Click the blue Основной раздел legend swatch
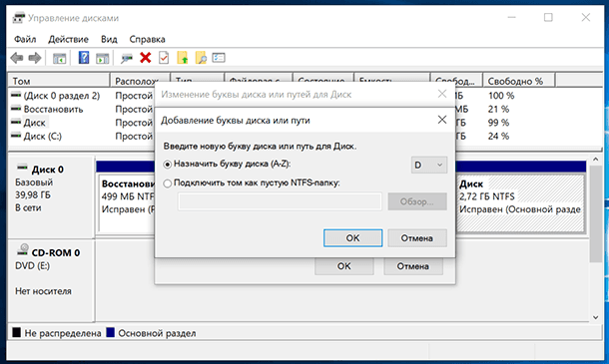609x364 pixels. 110,332
